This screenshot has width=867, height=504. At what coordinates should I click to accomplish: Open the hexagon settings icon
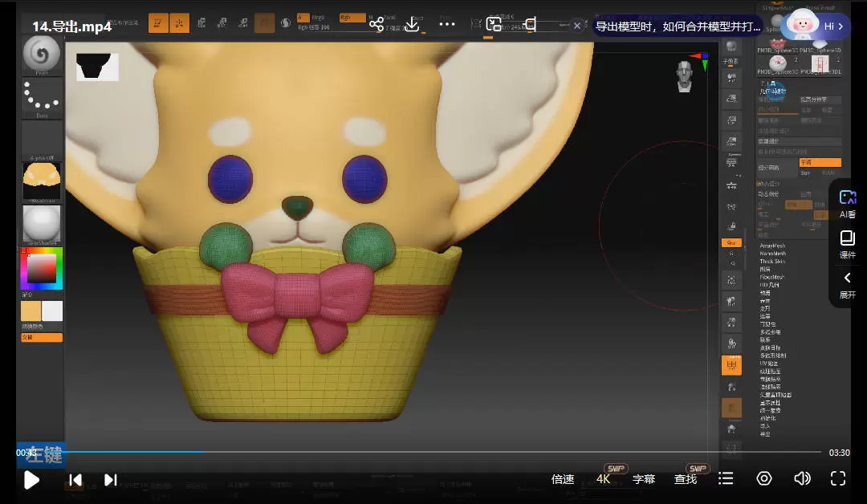click(764, 478)
